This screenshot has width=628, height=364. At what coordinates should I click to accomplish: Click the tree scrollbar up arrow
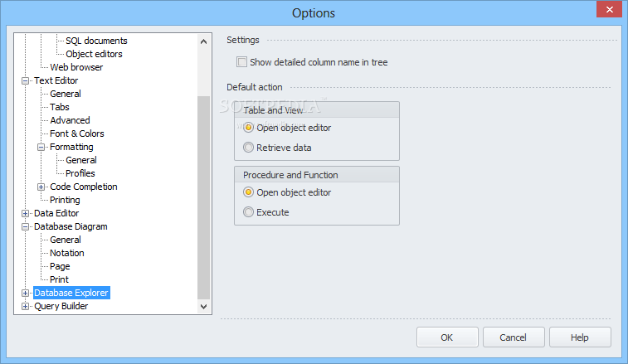pyautogui.click(x=204, y=41)
